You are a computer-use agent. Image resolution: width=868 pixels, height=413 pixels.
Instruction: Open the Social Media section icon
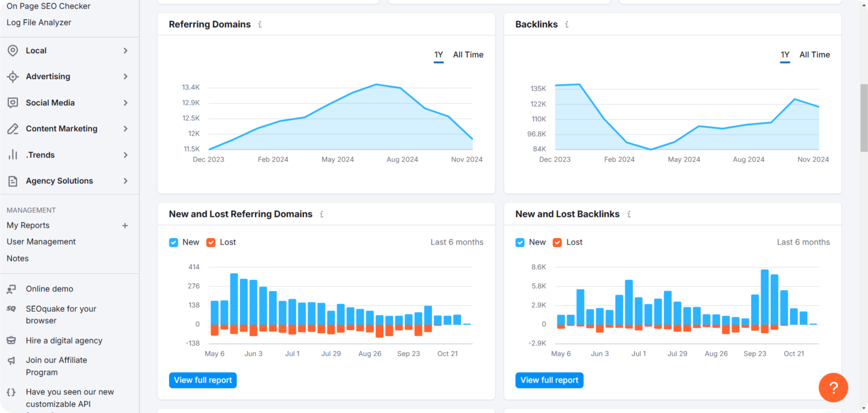click(13, 103)
